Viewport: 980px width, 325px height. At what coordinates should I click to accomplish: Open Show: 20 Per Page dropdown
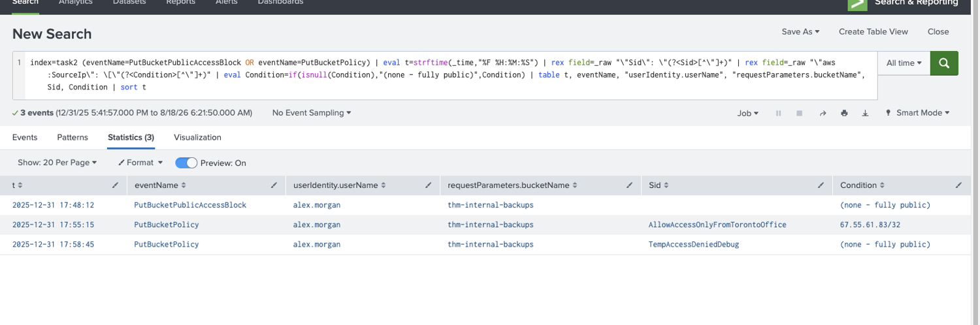(57, 162)
